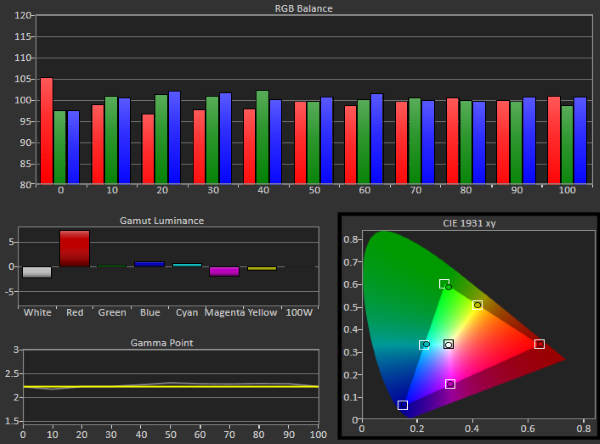Click the RGB Balance chart title
This screenshot has height=444, width=600.
coord(303,8)
